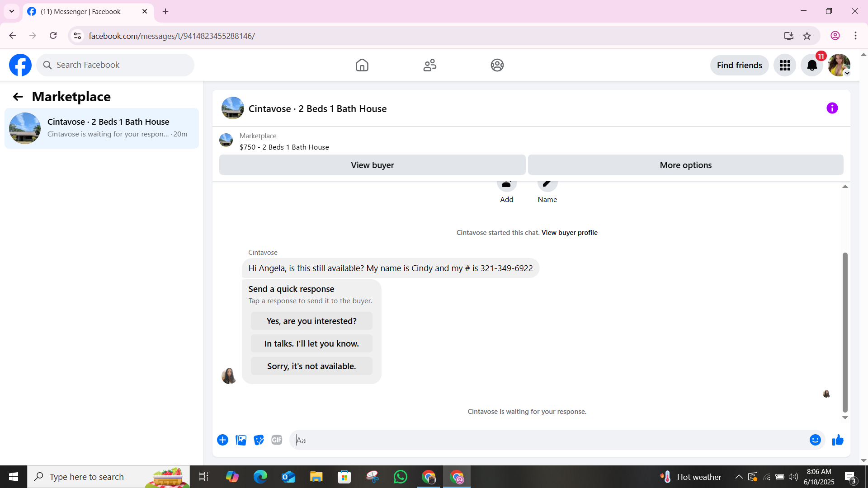Open the taskbar clock showing 8:06 AM

pyautogui.click(x=819, y=477)
